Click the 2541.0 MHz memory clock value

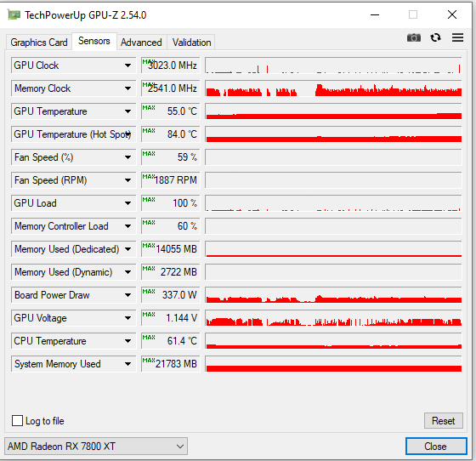pyautogui.click(x=170, y=88)
